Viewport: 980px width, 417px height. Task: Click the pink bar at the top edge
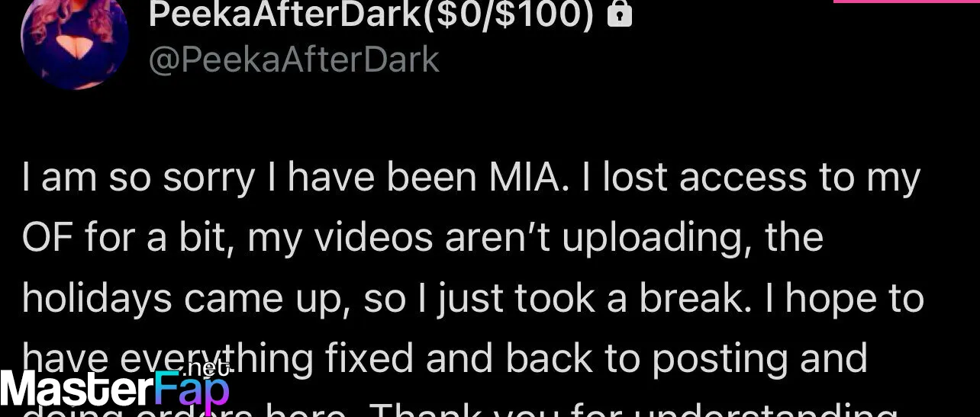point(907,2)
